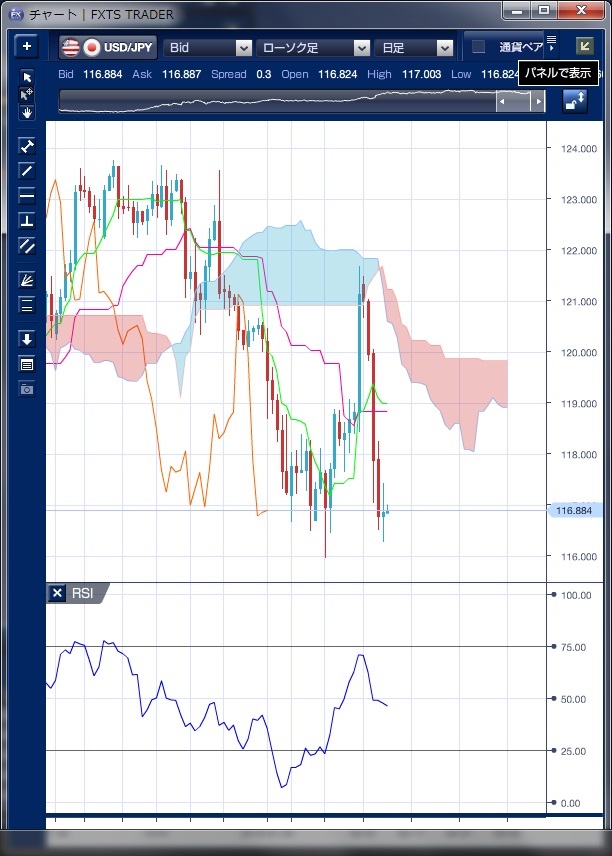612x856 pixels.
Task: Click the camera snapshot icon
Action: tap(27, 388)
